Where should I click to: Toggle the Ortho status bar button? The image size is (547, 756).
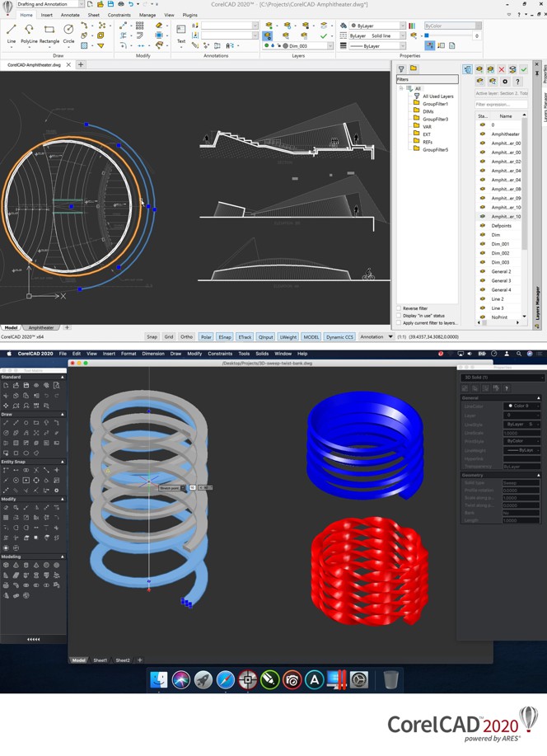tap(187, 336)
